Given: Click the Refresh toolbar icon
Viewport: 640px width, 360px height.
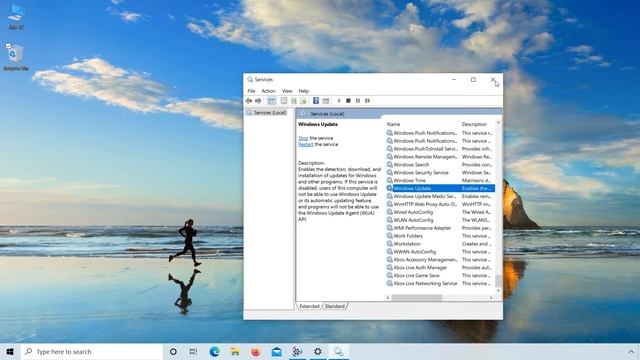Looking at the screenshot, I should pyautogui.click(x=293, y=101).
